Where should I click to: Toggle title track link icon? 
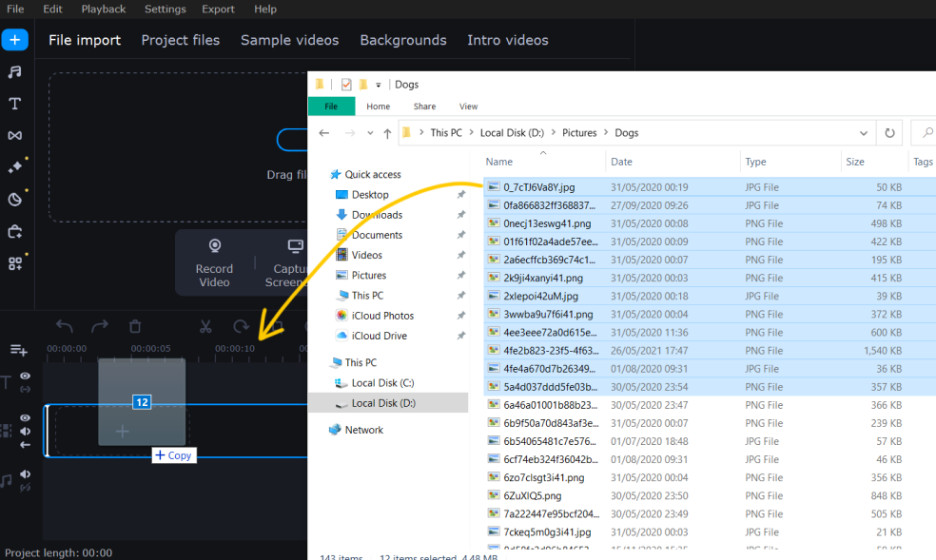pyautogui.click(x=25, y=390)
